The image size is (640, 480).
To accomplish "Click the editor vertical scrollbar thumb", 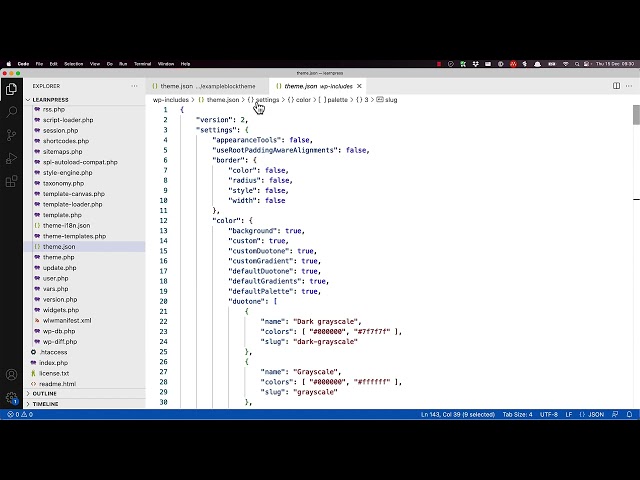I will coord(636,115).
